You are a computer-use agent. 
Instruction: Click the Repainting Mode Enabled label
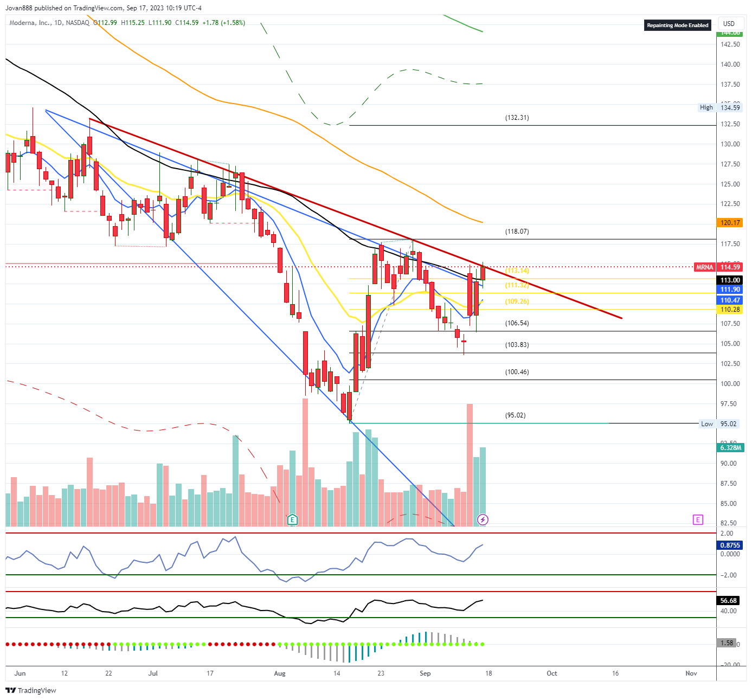click(678, 25)
